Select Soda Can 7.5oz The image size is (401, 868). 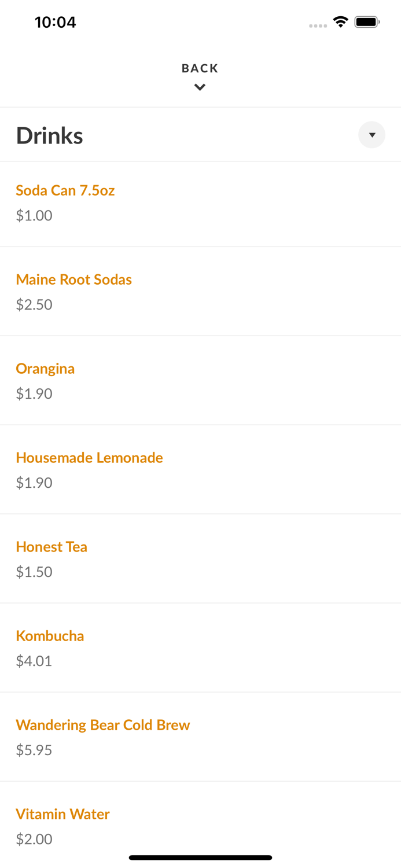(65, 190)
